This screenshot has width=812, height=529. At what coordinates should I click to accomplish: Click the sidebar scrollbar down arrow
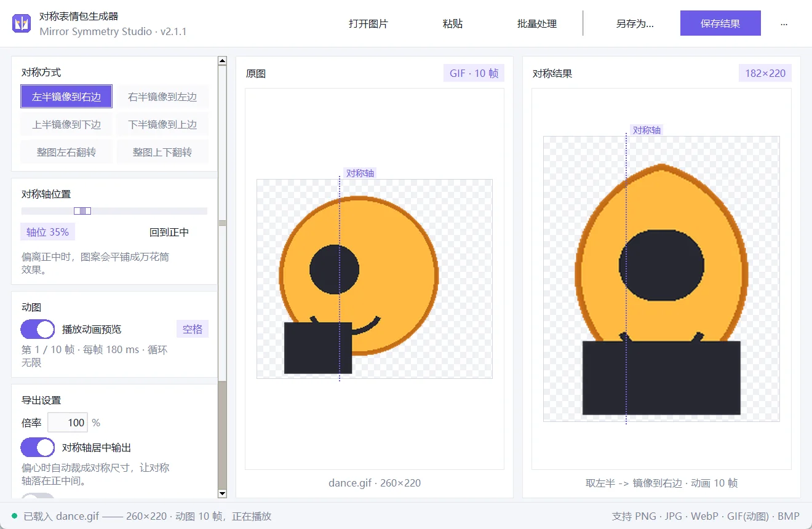point(222,493)
